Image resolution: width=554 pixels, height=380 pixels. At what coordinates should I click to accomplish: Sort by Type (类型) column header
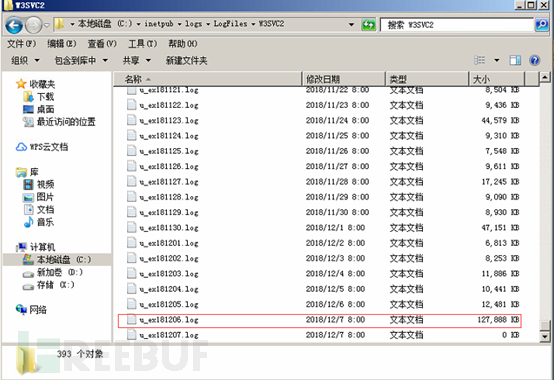pos(427,79)
